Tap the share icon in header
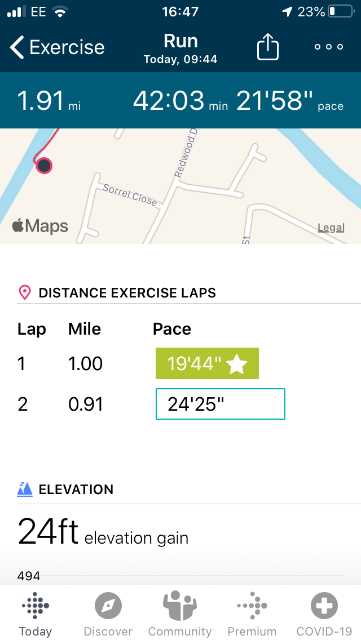This screenshot has height=640, width=361. click(267, 47)
